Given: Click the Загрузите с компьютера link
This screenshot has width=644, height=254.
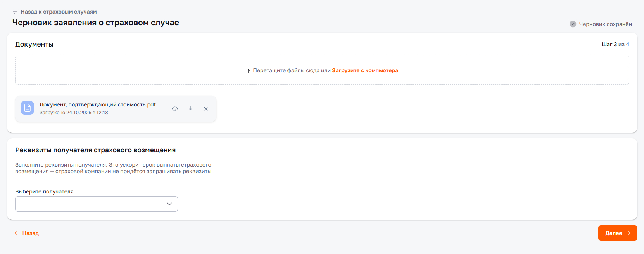Looking at the screenshot, I should [x=365, y=70].
